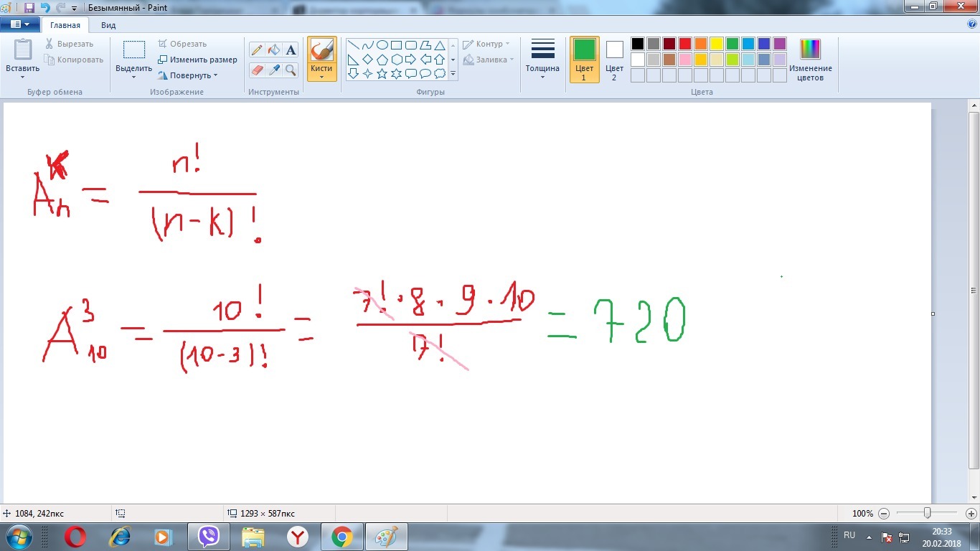980x551 pixels.
Task: Expand the Повернуть rotate menu
Action: click(x=187, y=75)
